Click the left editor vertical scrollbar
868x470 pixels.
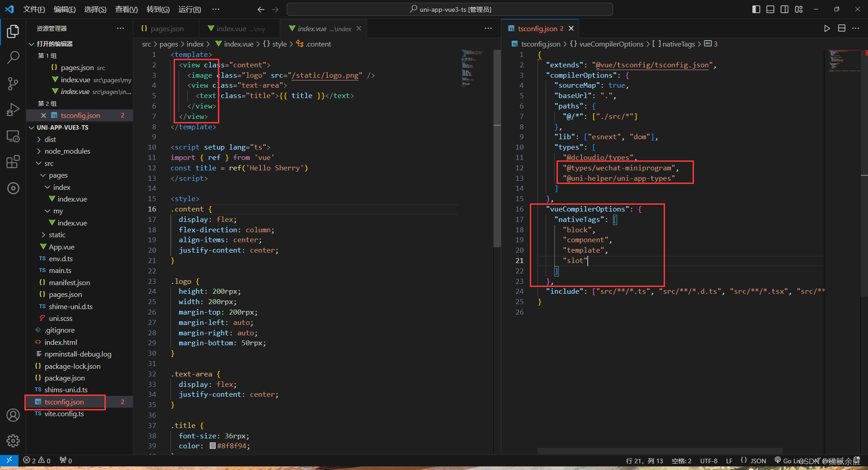click(x=497, y=149)
